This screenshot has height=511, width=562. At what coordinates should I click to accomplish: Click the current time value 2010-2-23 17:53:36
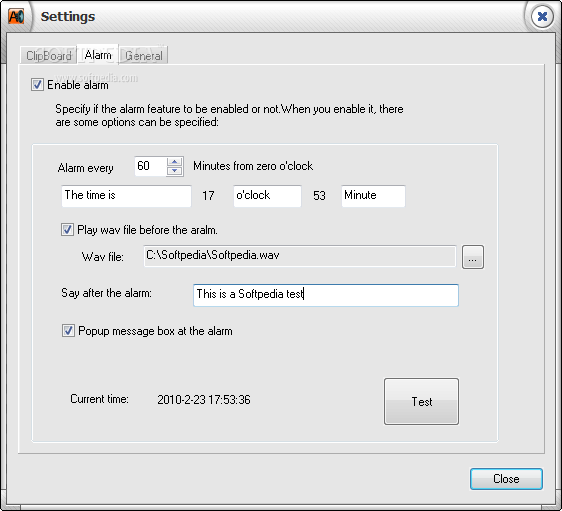pyautogui.click(x=204, y=400)
